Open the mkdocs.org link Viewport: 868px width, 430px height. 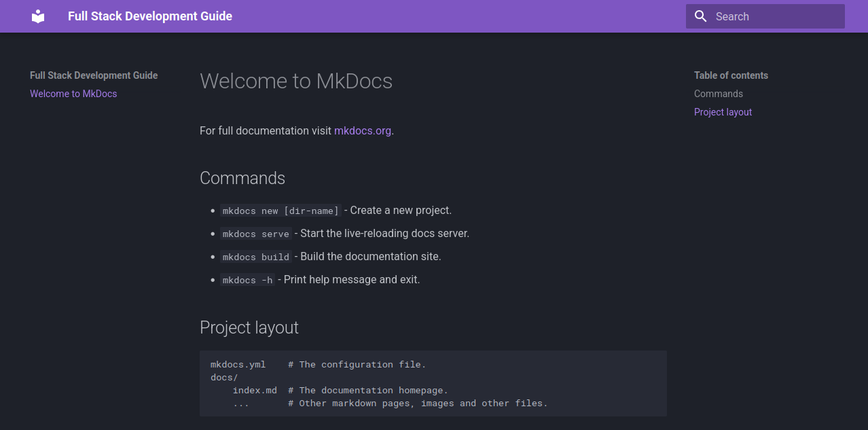pos(363,130)
